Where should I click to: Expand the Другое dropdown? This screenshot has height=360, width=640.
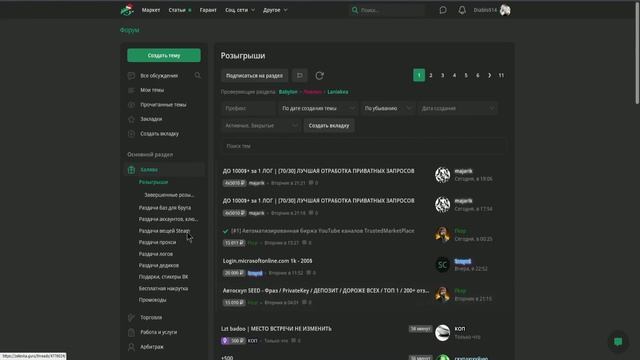[275, 10]
